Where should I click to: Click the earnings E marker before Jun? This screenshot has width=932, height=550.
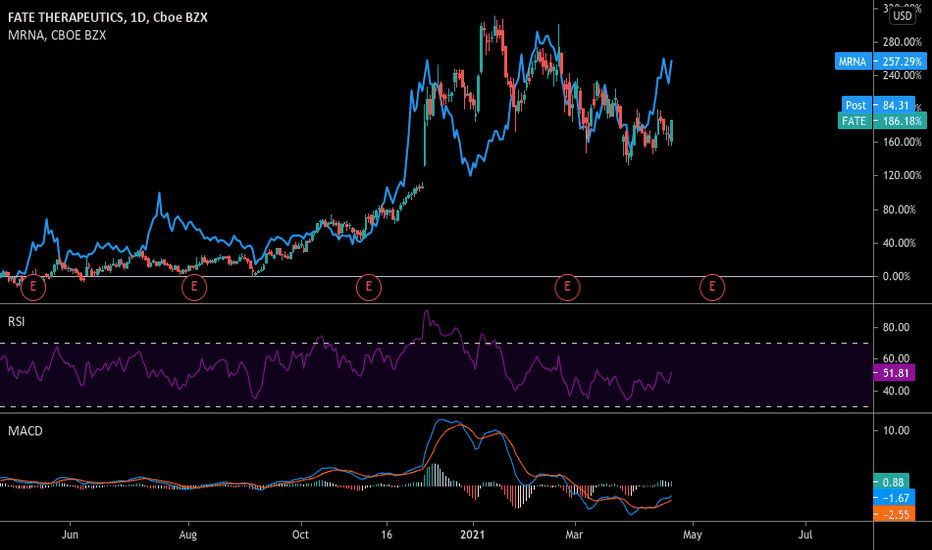pos(33,288)
